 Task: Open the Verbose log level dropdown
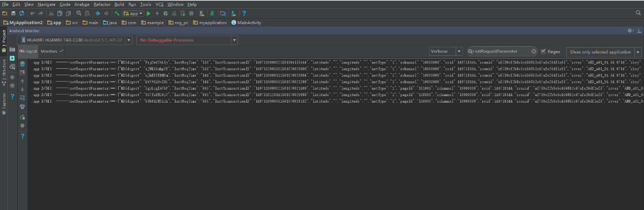coord(446,52)
